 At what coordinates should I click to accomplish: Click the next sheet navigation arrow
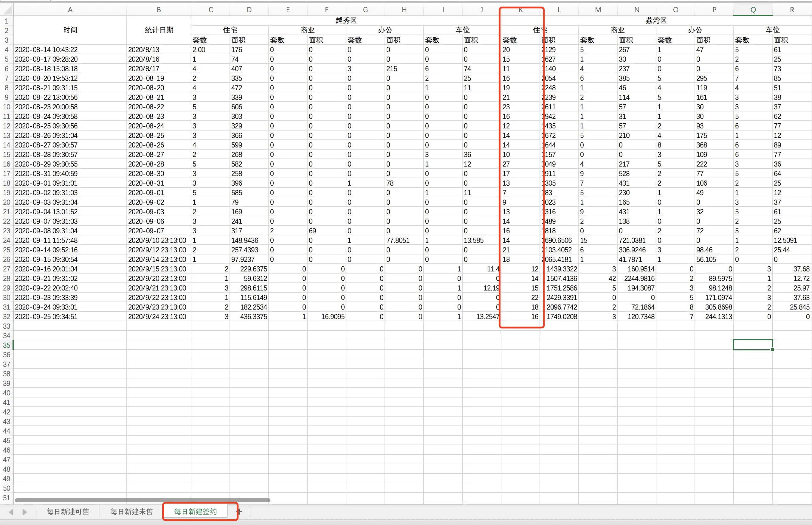tap(24, 512)
